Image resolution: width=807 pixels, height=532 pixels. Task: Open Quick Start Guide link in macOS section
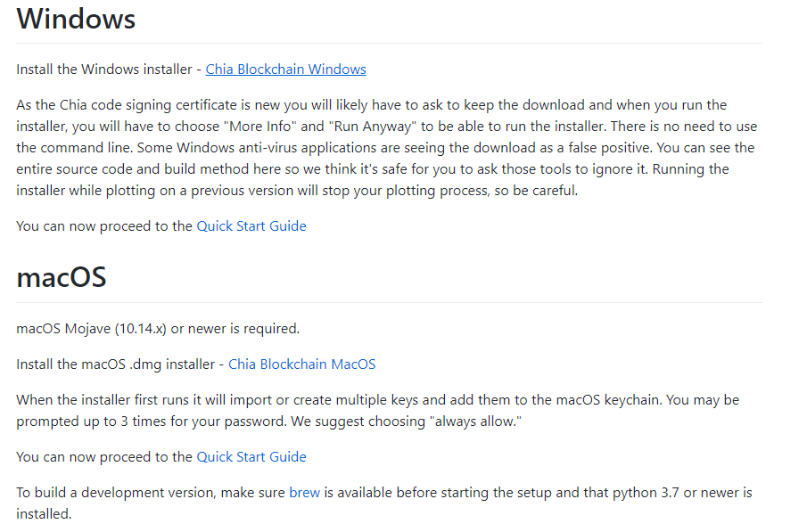[x=251, y=457]
